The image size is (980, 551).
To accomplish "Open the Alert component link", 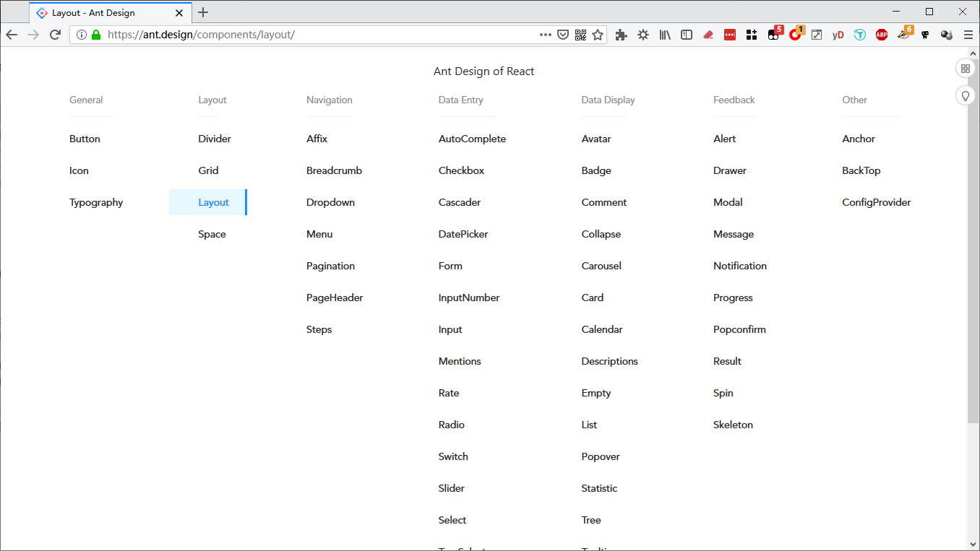I will coord(725,139).
